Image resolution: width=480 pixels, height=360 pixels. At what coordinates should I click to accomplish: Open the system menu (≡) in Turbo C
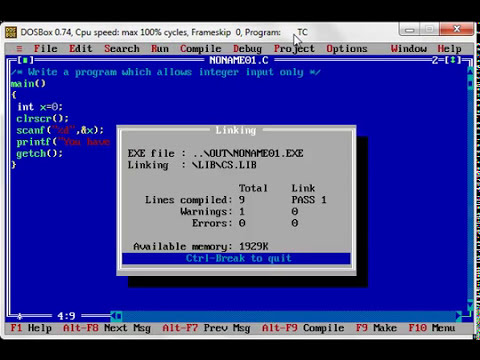point(19,49)
